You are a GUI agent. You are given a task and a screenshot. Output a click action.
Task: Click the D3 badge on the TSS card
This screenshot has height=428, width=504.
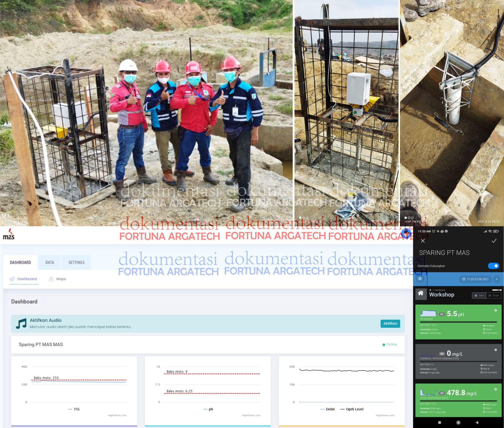click(442, 393)
